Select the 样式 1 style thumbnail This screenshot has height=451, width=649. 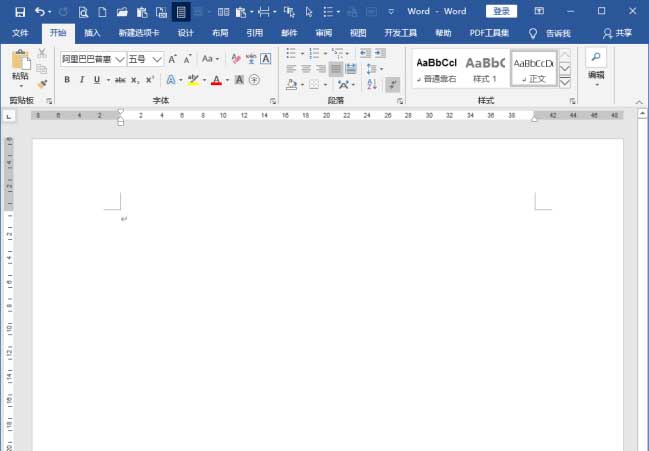point(485,68)
